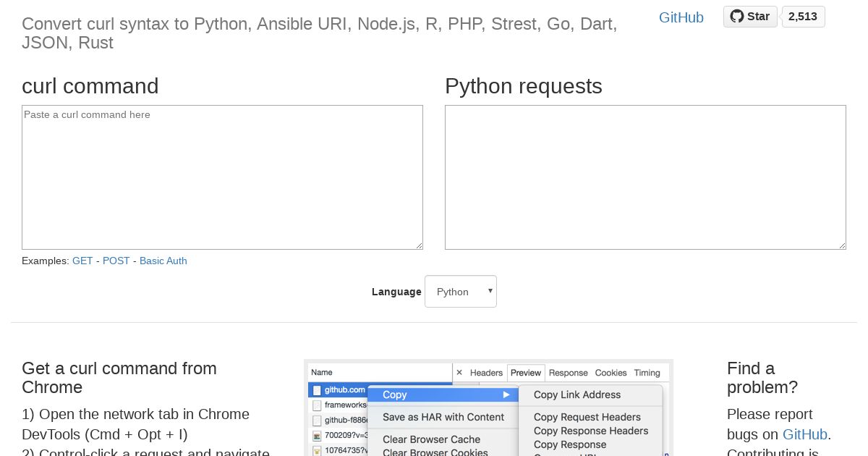
Task: Click resize grip of Python requests box
Action: point(842,245)
